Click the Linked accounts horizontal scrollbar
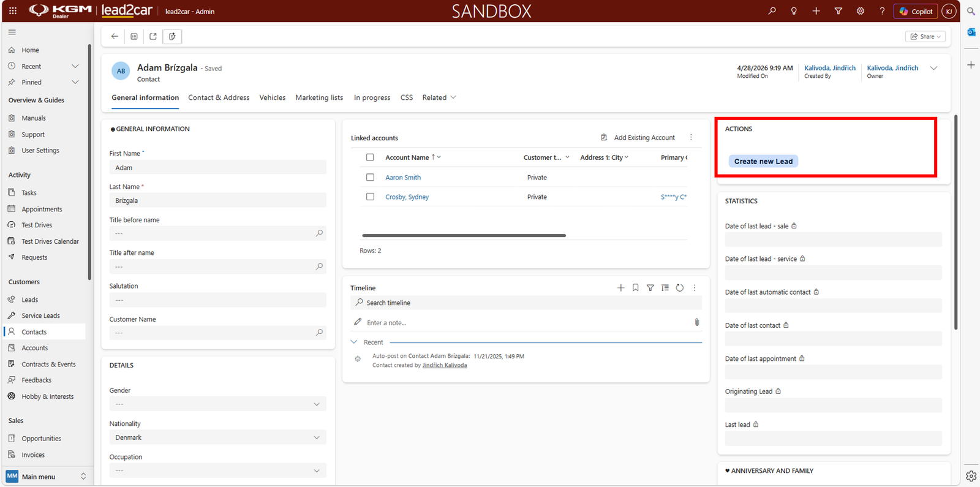This screenshot has width=980, height=487. coord(464,235)
